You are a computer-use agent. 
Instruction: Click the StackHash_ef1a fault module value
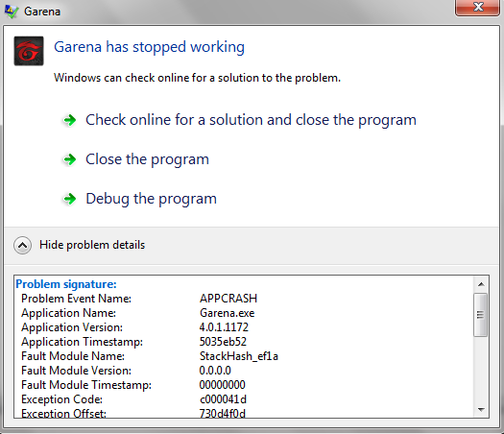[239, 356]
